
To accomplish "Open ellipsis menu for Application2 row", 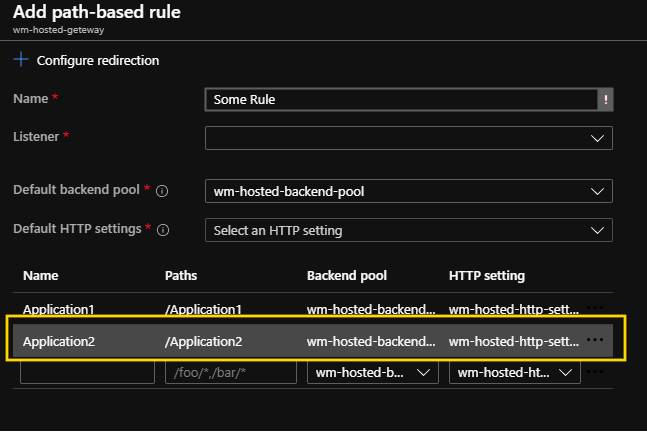I will click(595, 340).
